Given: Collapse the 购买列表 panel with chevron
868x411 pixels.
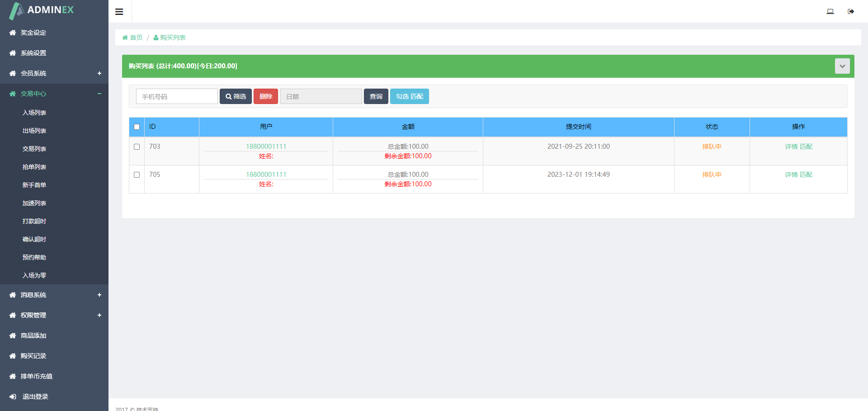Looking at the screenshot, I should [842, 66].
